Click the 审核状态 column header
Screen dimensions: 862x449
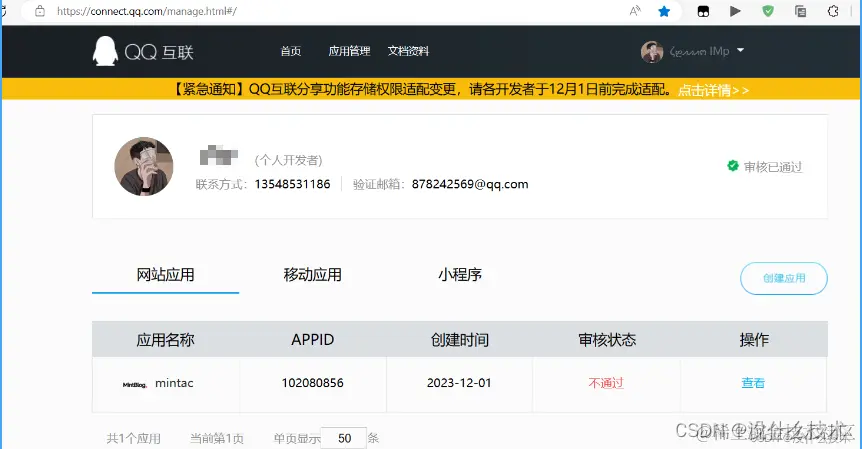[607, 340]
